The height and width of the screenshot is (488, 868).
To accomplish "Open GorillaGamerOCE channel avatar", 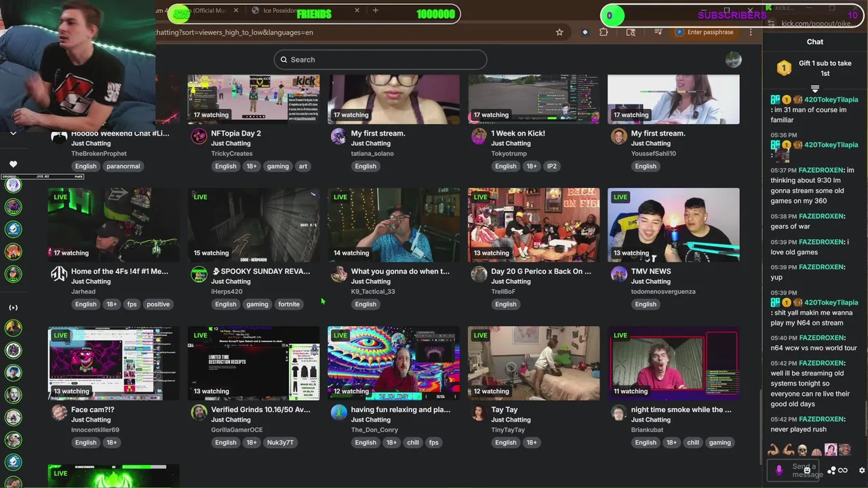I will coord(199,412).
